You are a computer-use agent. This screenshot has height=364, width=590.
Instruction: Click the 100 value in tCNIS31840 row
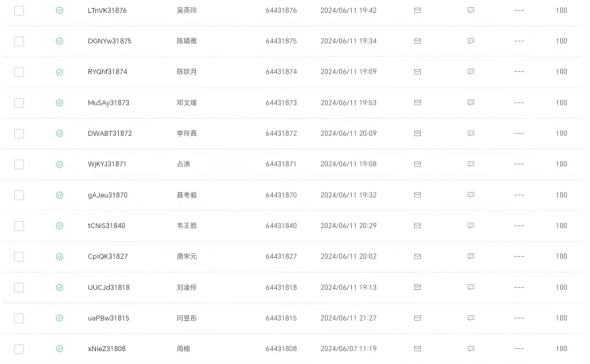click(x=561, y=225)
